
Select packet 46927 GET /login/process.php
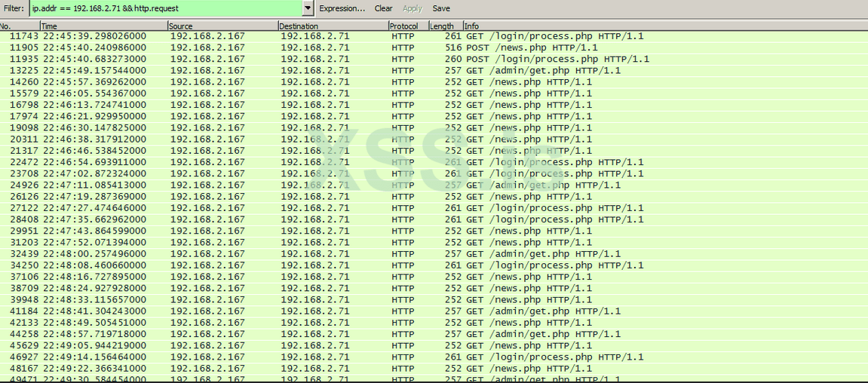[434, 357]
